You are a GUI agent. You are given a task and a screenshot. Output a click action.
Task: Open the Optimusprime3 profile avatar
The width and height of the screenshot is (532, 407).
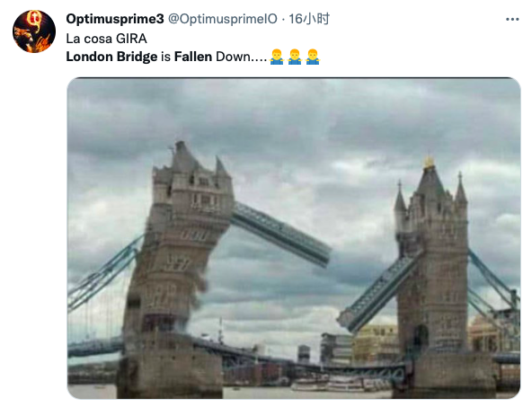(34, 31)
